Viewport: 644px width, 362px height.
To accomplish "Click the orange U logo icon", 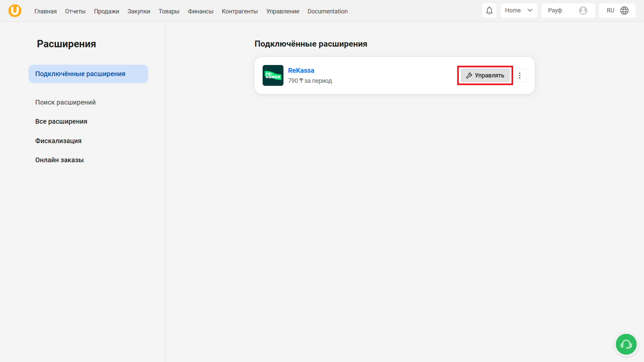I will click(x=15, y=11).
